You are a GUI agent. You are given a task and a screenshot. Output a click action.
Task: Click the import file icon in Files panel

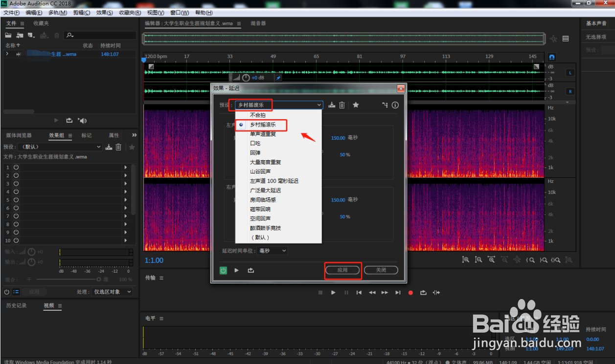point(20,35)
